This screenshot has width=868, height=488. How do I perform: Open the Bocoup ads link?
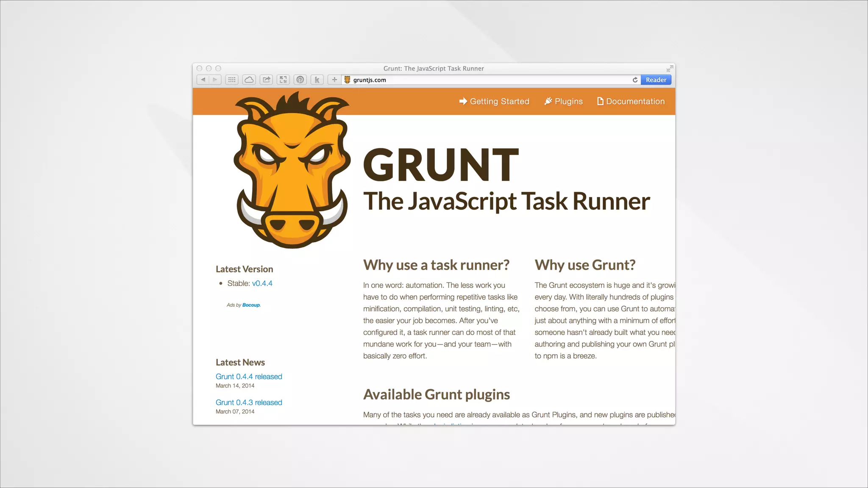[251, 305]
